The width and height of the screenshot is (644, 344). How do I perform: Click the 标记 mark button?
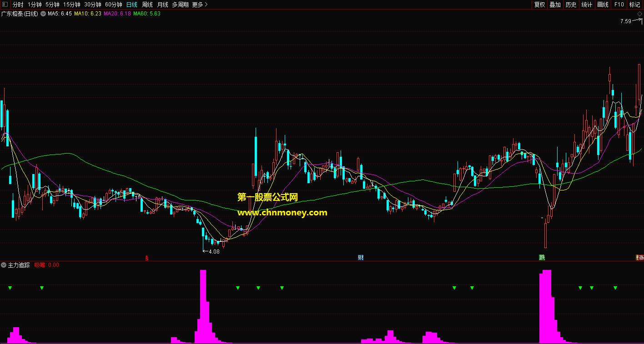[635, 5]
